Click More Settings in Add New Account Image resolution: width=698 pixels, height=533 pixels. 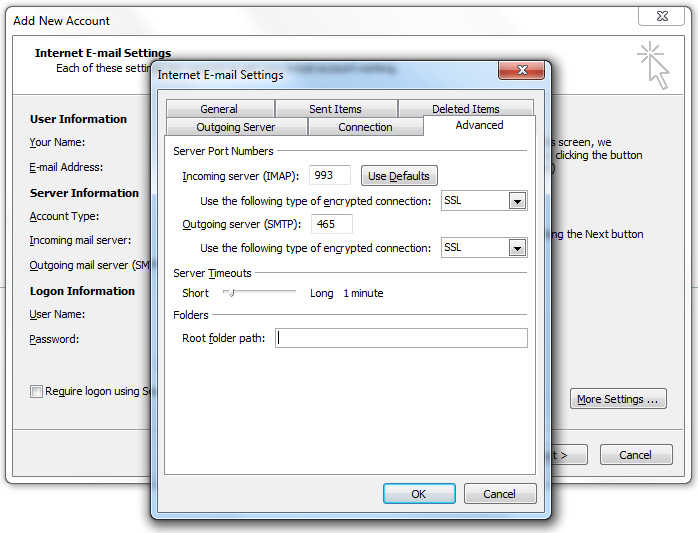pos(618,399)
